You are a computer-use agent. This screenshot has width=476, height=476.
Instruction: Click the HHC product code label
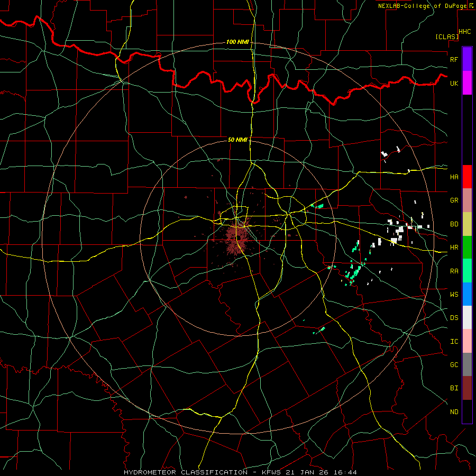[x=465, y=32]
